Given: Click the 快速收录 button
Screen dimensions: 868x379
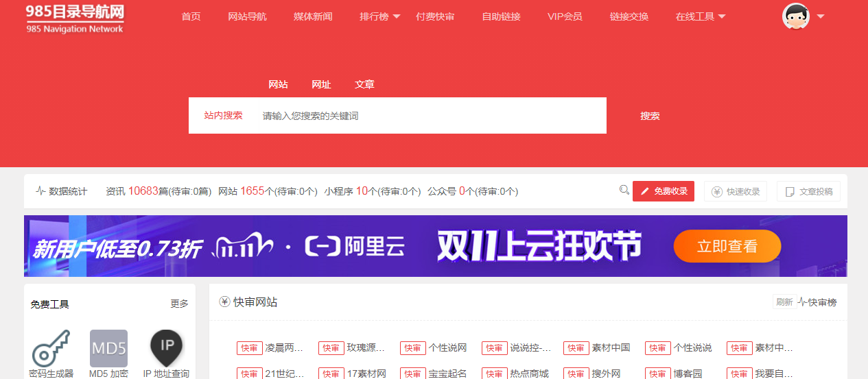Looking at the screenshot, I should (x=736, y=191).
